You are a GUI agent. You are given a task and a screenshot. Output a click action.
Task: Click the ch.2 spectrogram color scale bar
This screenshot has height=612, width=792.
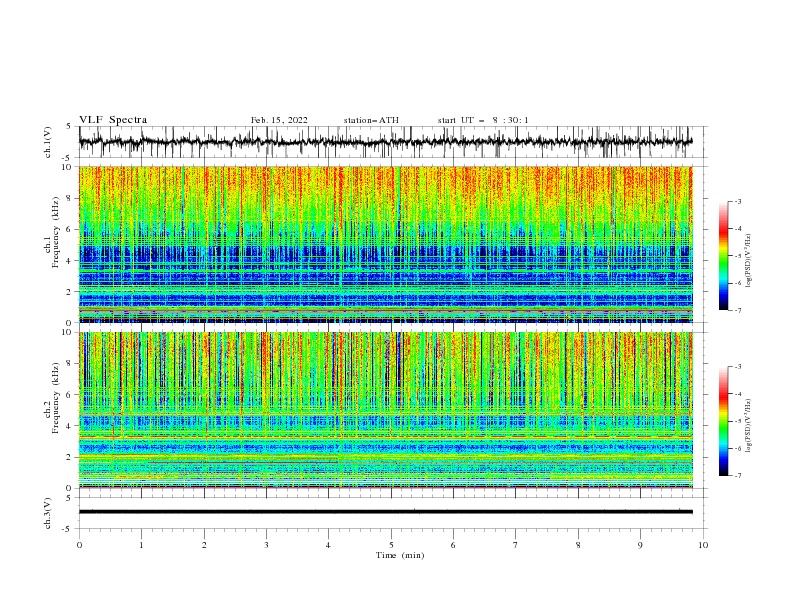pos(723,421)
